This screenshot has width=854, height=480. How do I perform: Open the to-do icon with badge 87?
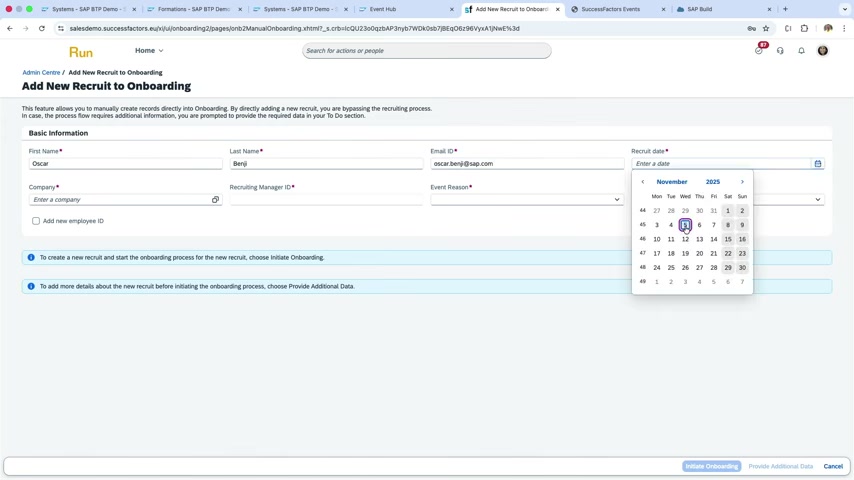click(x=759, y=50)
